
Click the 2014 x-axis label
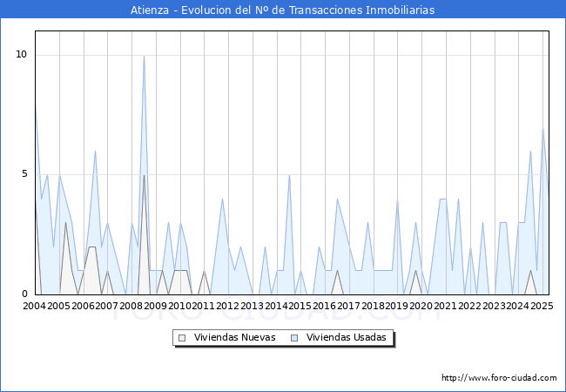tap(277, 306)
